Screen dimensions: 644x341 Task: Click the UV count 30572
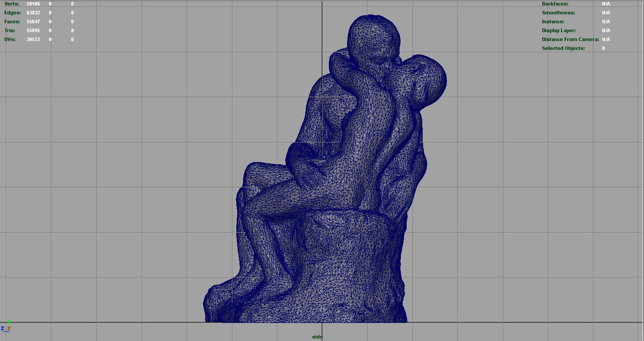33,40
